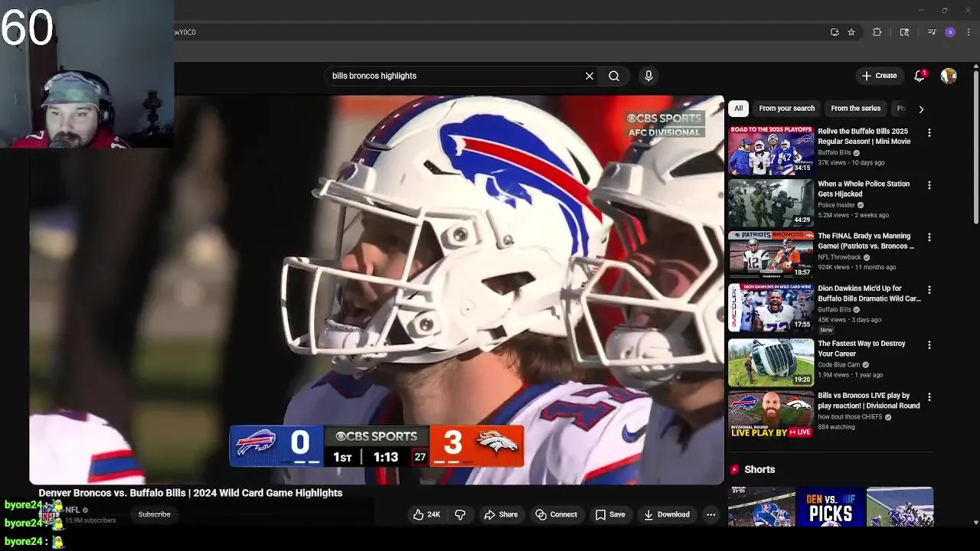The height and width of the screenshot is (551, 980).
Task: Click title 'Relive the Buffalo Bills 2025'
Action: pos(864,136)
